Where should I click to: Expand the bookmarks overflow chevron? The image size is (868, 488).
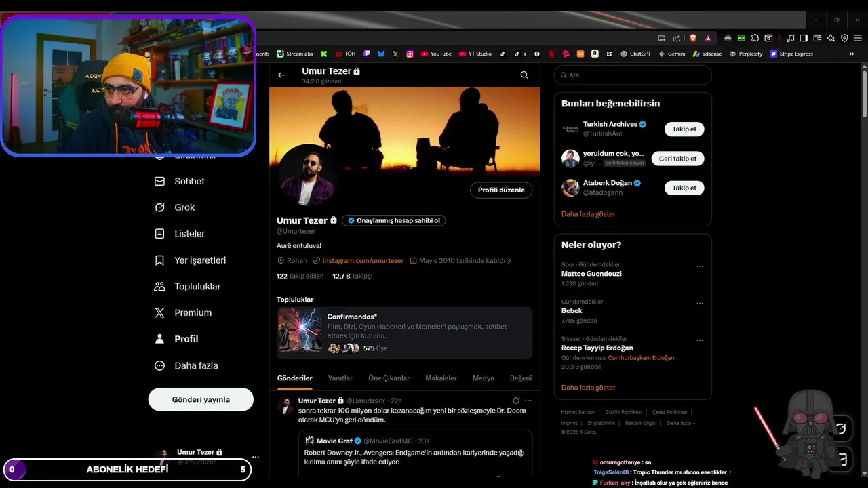[x=852, y=54]
